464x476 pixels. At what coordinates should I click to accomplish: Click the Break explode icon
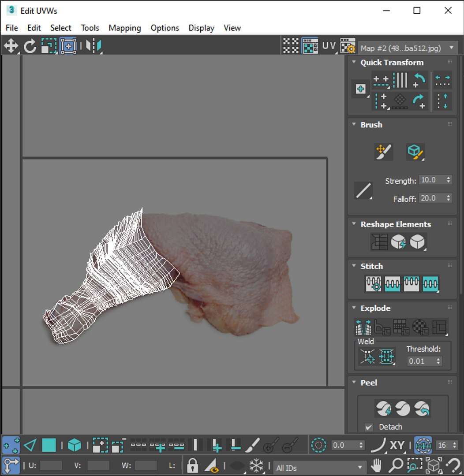(x=363, y=327)
